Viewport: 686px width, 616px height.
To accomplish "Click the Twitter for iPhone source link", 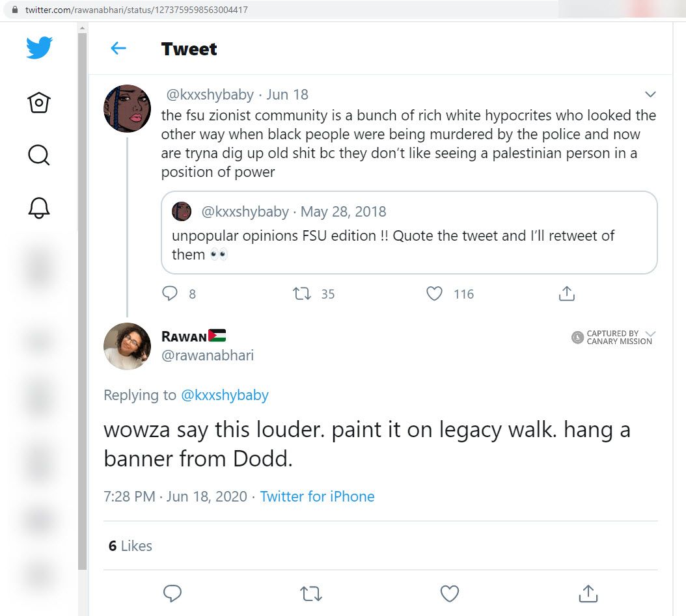I will coord(317,496).
